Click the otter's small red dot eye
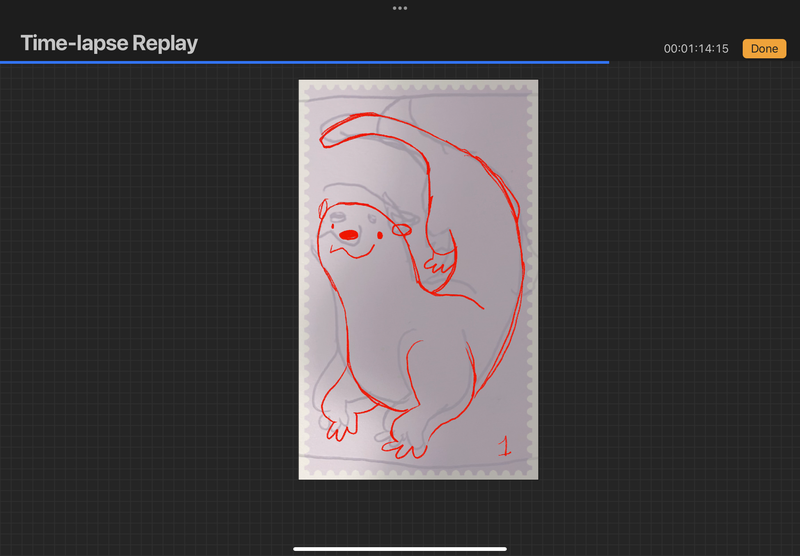The image size is (800, 556). (380, 236)
